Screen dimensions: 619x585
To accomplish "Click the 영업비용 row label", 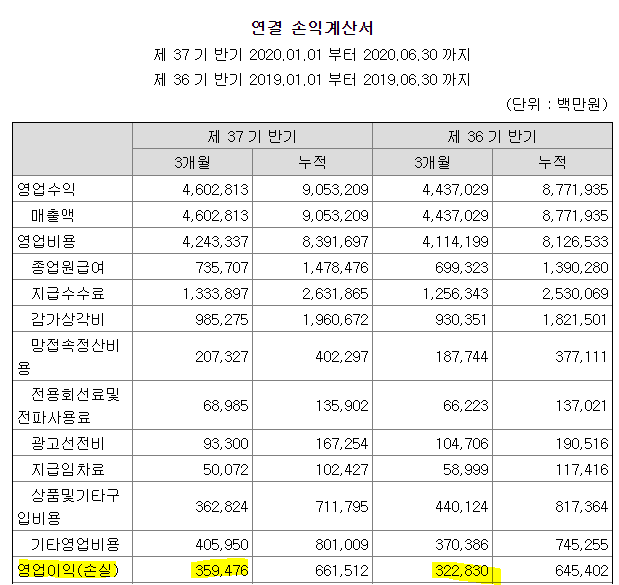I will point(46,241).
